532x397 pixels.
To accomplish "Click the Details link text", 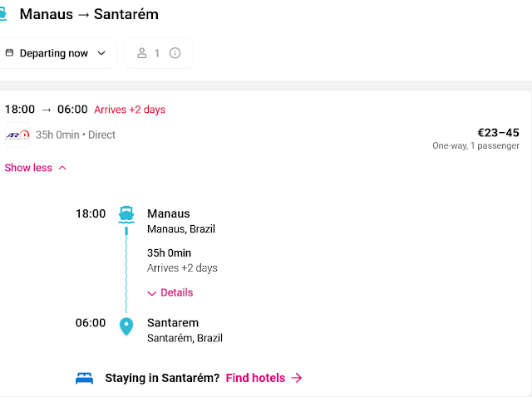I will [176, 292].
